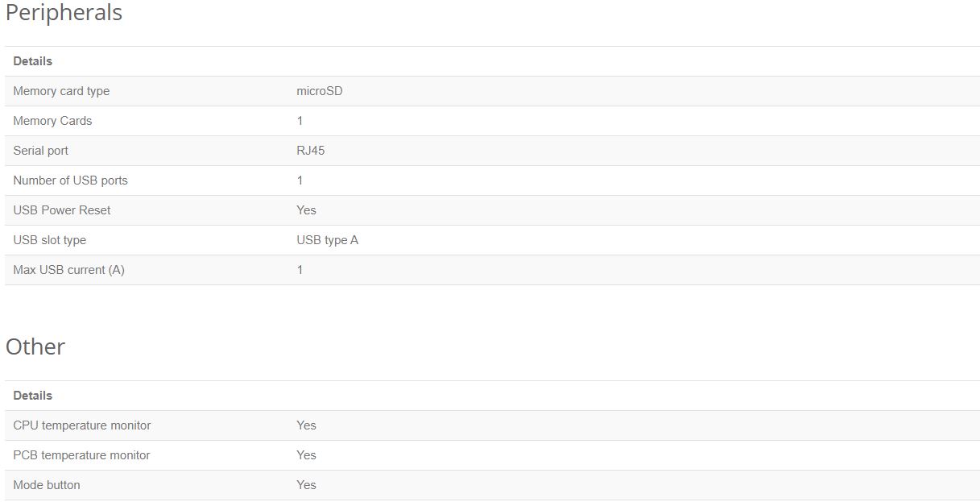
Task: Click the Yes value for Mode button
Action: pos(307,485)
